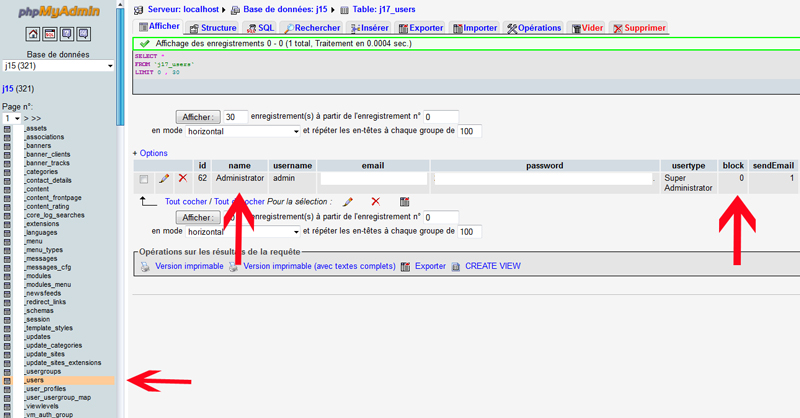The width and height of the screenshot is (800, 418).
Task: Open the Rechercher tab
Action: [x=311, y=28]
